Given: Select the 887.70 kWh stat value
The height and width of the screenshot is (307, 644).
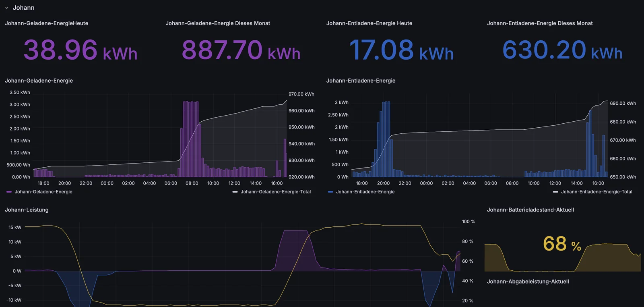Looking at the screenshot, I should point(241,50).
